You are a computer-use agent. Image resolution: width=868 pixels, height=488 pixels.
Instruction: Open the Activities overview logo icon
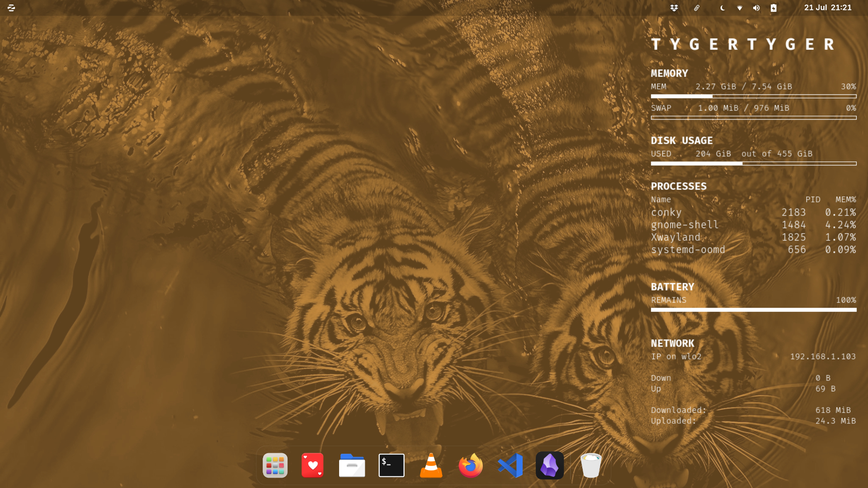11,8
